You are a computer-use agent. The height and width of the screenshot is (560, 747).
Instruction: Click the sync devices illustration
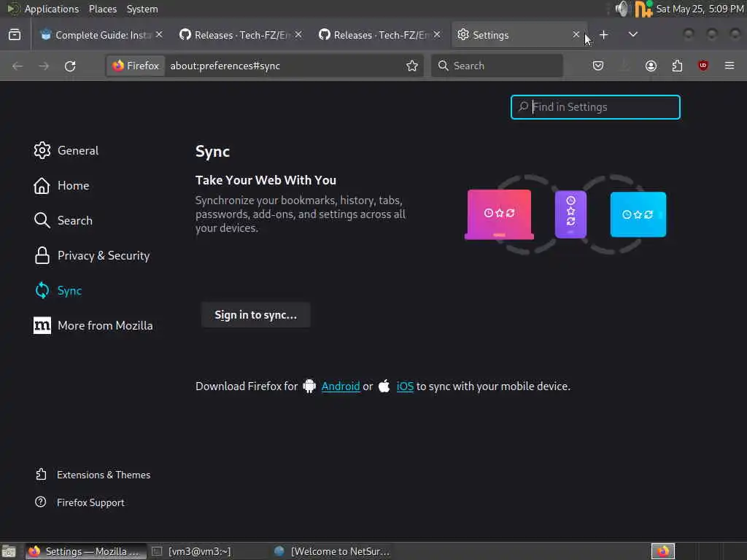[x=565, y=214]
